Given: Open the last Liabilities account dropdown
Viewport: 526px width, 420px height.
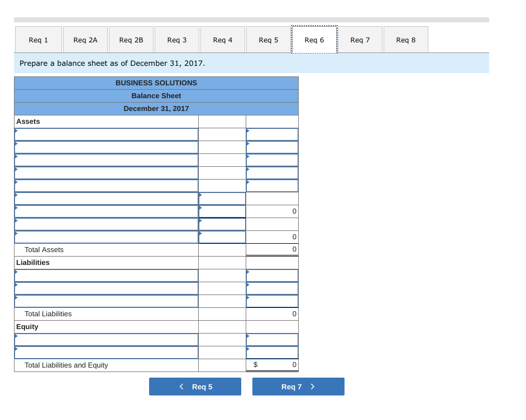Looking at the screenshot, I should tap(106, 301).
